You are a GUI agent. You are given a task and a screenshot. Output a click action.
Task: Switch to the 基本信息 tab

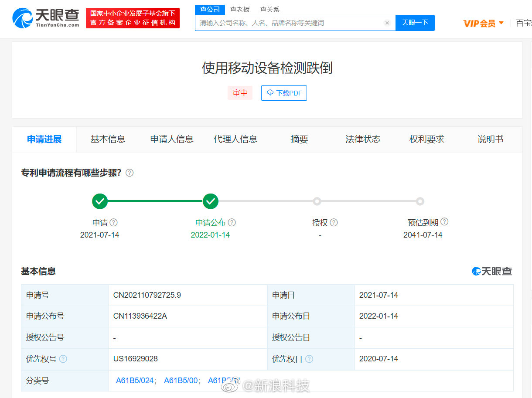108,139
